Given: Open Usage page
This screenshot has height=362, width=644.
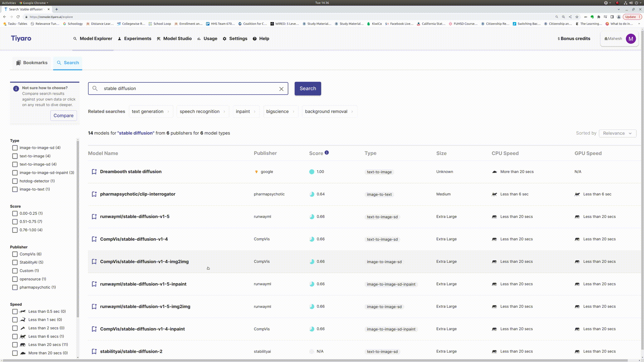Looking at the screenshot, I should click(x=207, y=39).
